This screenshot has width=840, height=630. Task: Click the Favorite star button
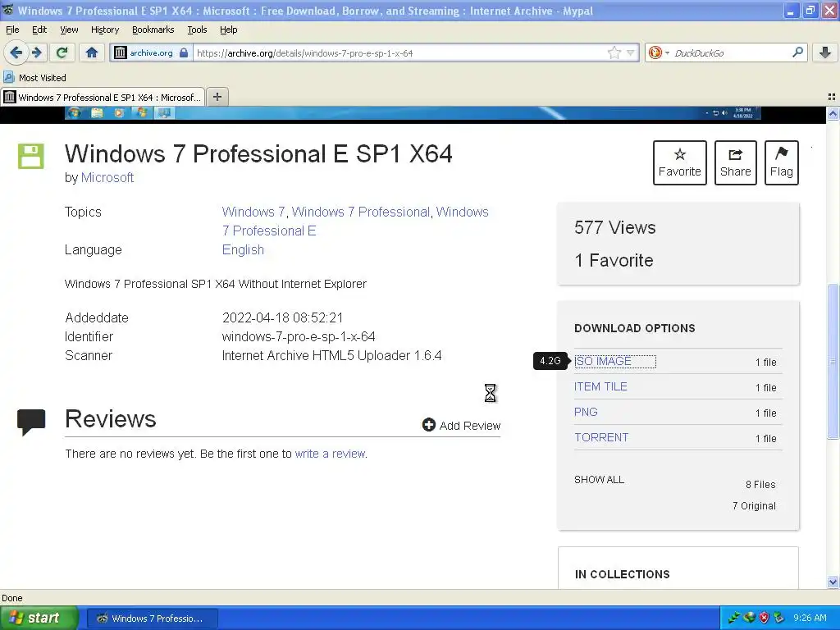coord(680,163)
